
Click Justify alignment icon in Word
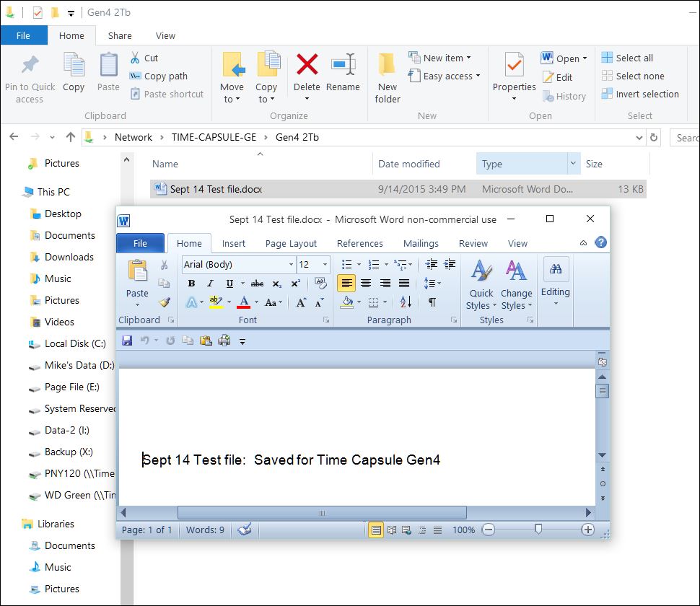(403, 284)
